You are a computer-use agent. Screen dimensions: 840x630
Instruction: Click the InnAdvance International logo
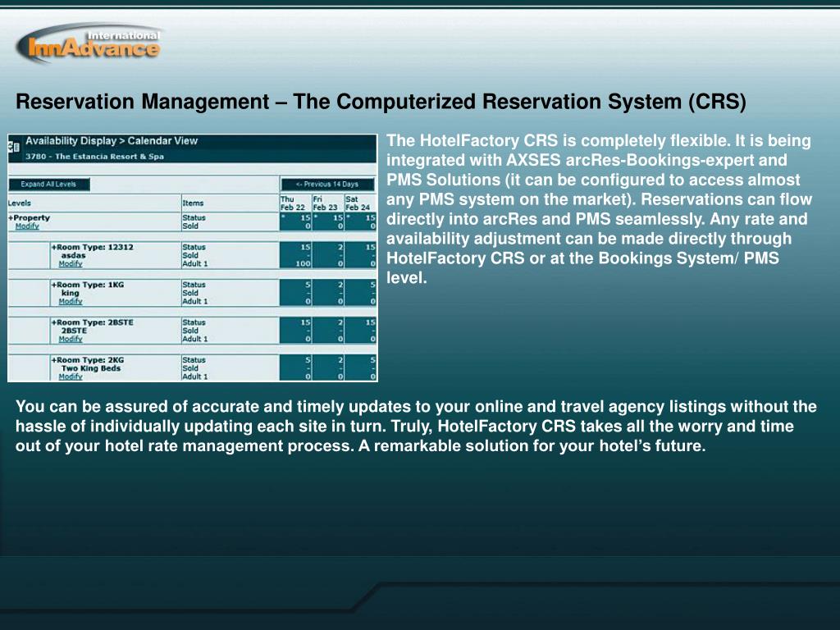(90, 43)
